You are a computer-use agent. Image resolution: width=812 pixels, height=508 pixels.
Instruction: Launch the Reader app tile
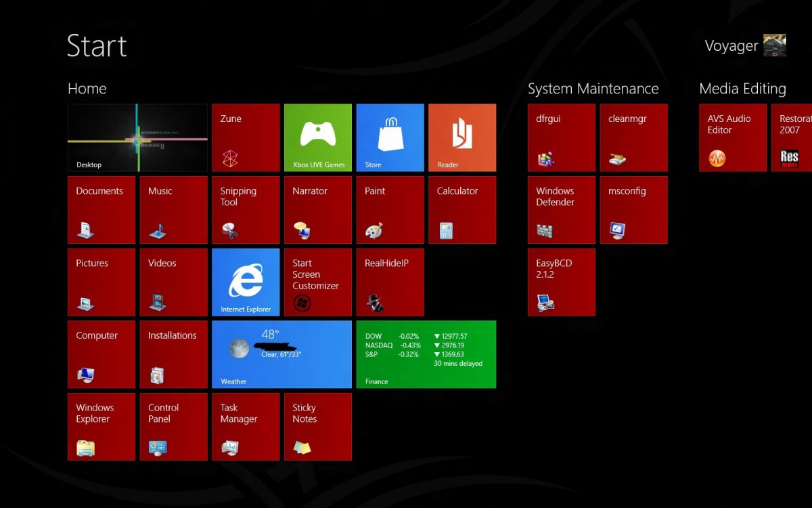[x=462, y=137]
